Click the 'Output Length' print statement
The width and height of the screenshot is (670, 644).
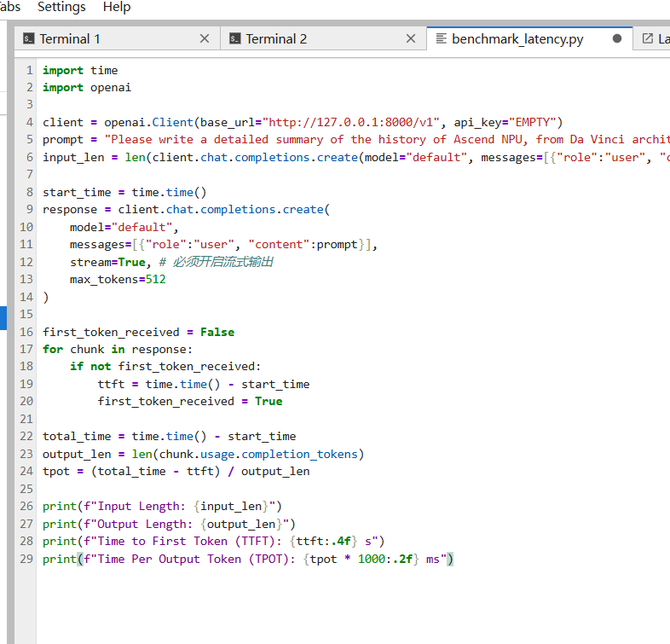point(169,525)
